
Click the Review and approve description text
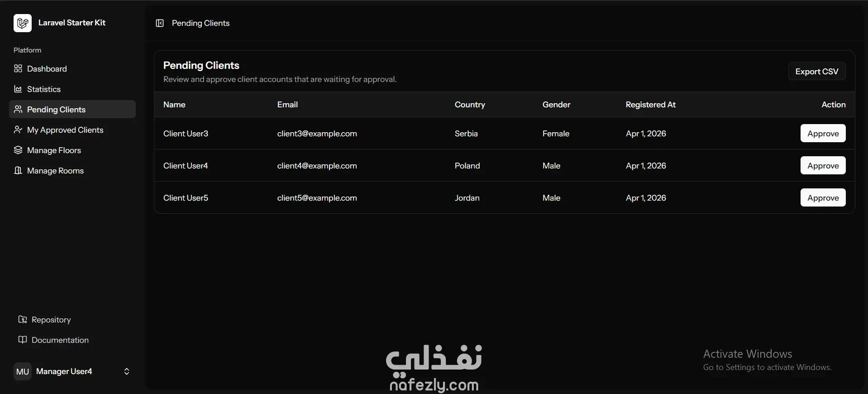coord(280,79)
